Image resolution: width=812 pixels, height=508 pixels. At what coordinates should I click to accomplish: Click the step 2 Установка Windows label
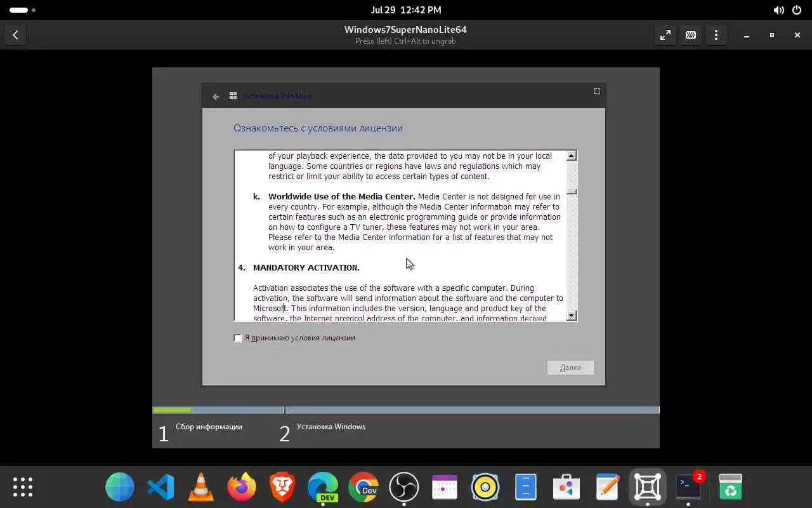pyautogui.click(x=331, y=427)
